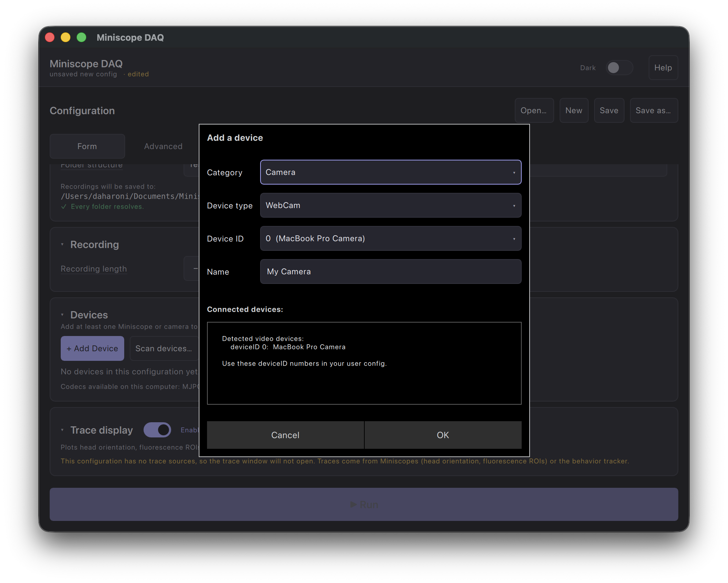Click the orange 'edited' indicator
Image resolution: width=728 pixels, height=583 pixels.
coord(138,74)
